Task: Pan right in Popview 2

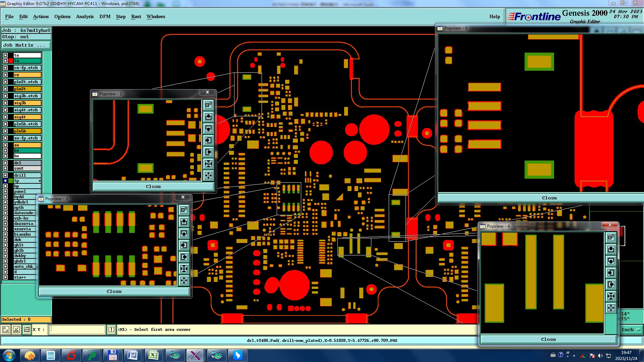Action: click(184, 257)
